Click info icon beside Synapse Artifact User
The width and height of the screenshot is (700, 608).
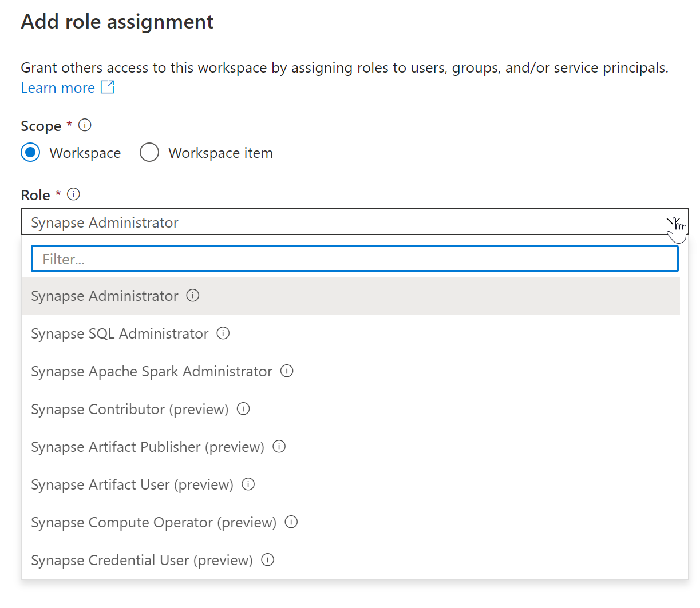point(248,484)
